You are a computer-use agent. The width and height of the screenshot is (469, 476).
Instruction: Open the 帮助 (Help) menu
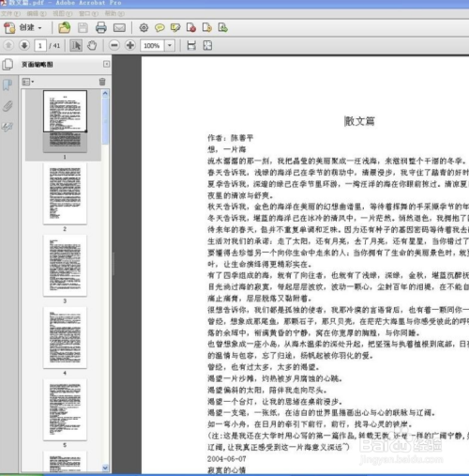[114, 13]
